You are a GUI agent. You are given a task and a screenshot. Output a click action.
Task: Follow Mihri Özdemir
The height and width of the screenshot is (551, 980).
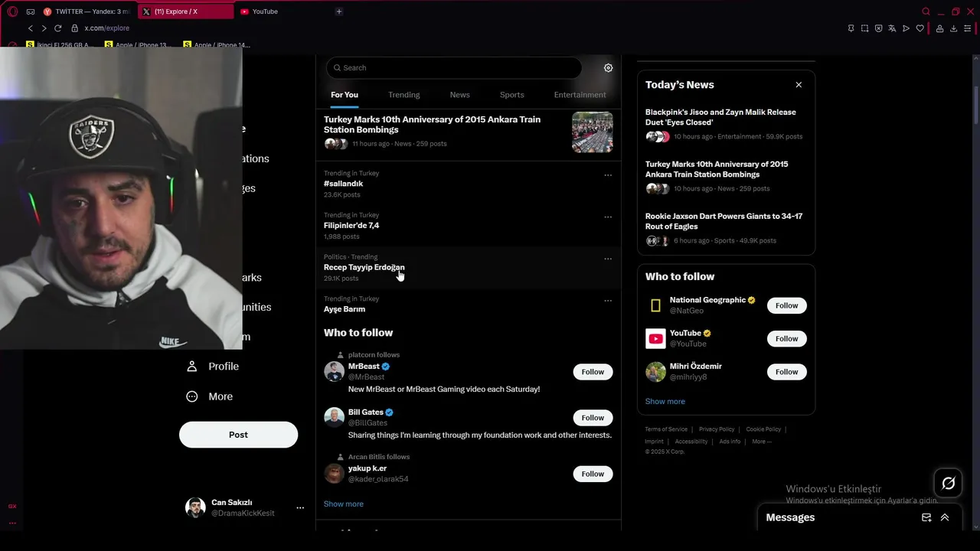[786, 372]
